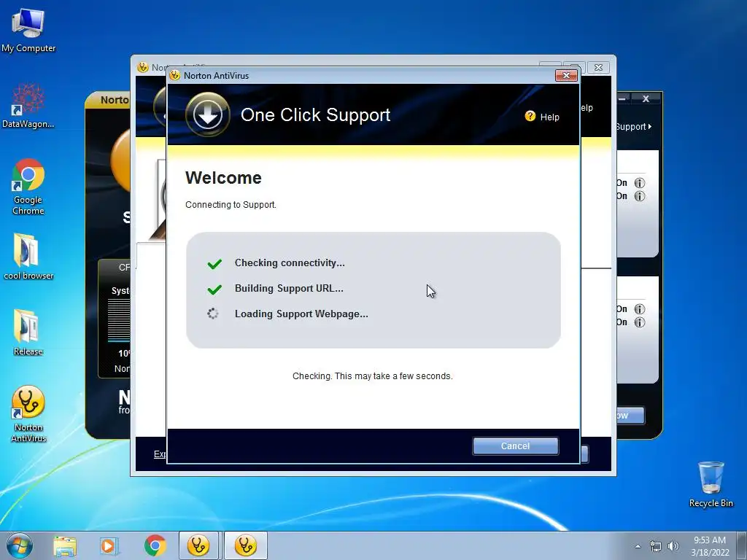This screenshot has width=747, height=560.
Task: Select the Recycle Bin icon
Action: pos(711,484)
